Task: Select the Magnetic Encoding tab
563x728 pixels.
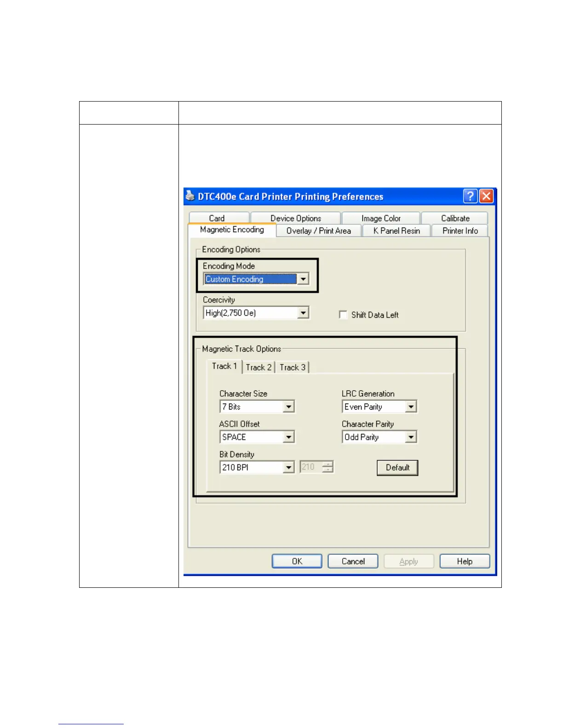Action: (232, 230)
